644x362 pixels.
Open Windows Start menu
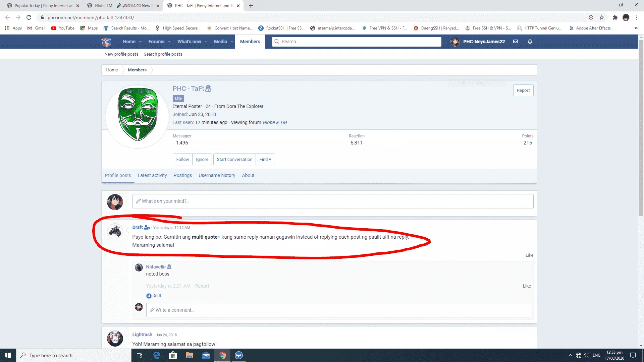(x=8, y=355)
